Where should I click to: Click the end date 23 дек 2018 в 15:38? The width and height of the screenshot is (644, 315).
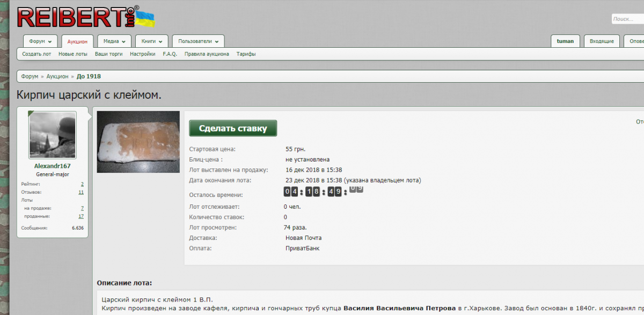point(314,180)
